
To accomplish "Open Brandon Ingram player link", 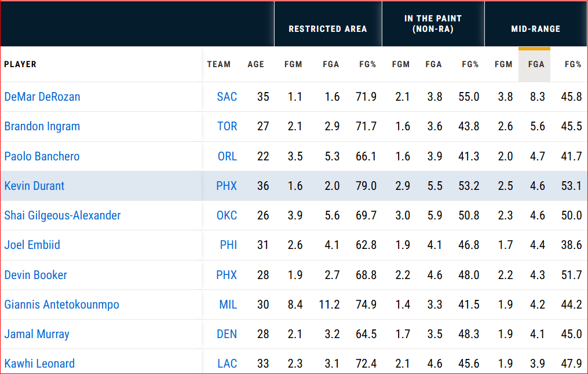I will coord(42,126).
